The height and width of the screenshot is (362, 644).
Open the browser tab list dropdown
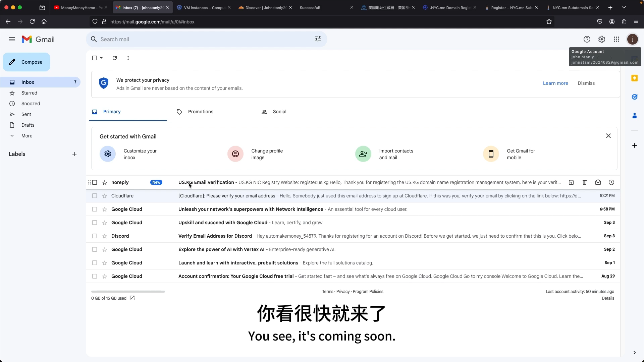pyautogui.click(x=624, y=7)
